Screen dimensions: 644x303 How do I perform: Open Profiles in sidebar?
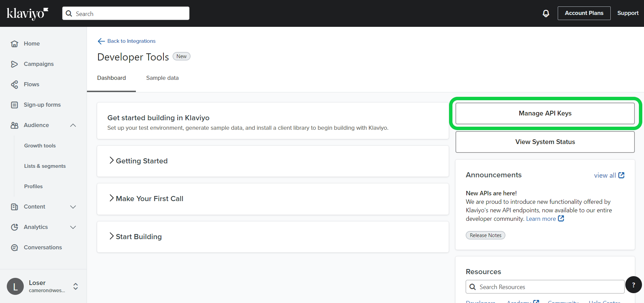click(33, 186)
